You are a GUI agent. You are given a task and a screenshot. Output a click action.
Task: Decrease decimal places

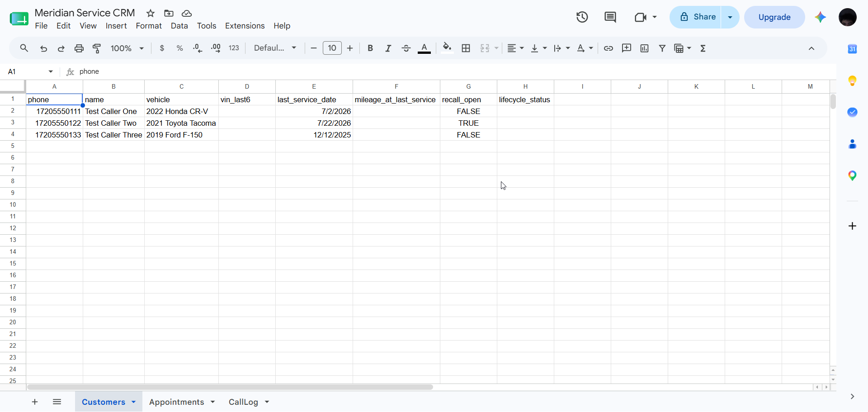(198, 48)
